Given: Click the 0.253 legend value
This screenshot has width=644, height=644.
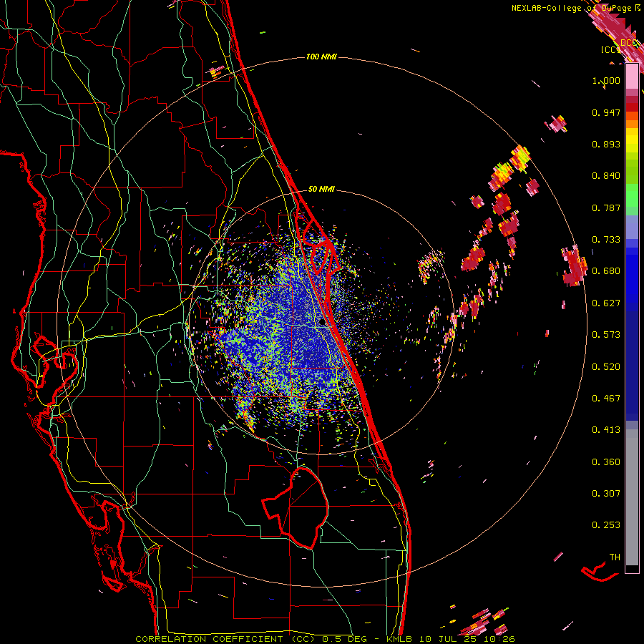Looking at the screenshot, I should [606, 525].
